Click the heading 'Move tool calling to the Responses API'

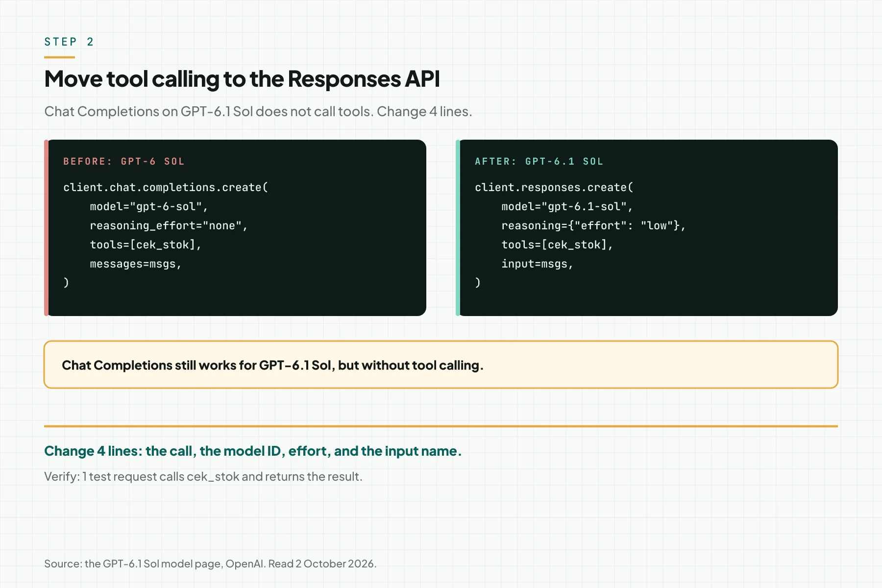[242, 79]
